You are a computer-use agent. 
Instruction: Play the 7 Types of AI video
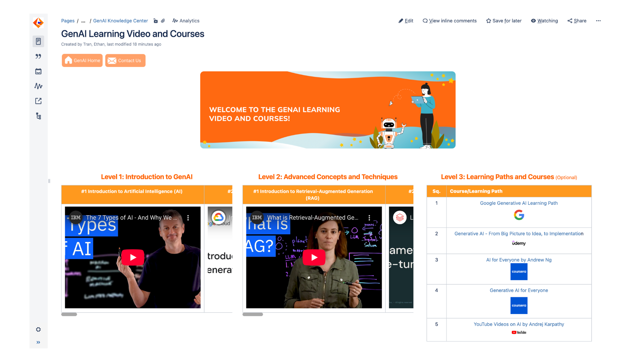pos(133,257)
